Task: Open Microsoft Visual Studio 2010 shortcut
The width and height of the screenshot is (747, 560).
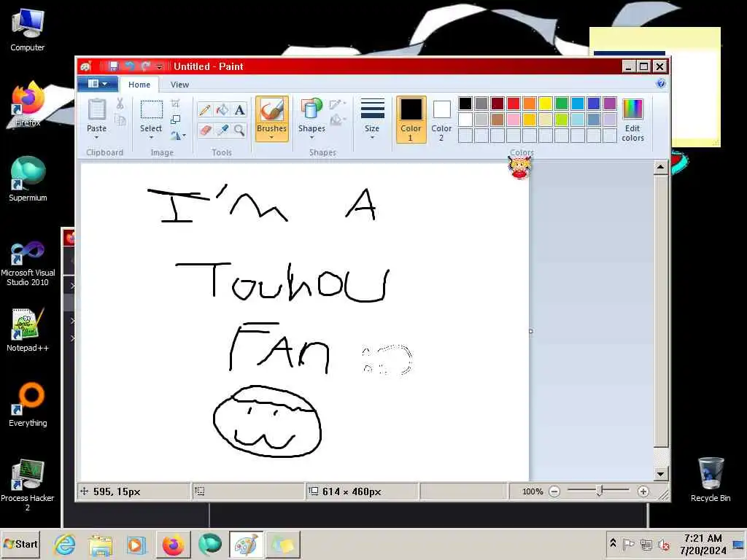Action: 28,263
